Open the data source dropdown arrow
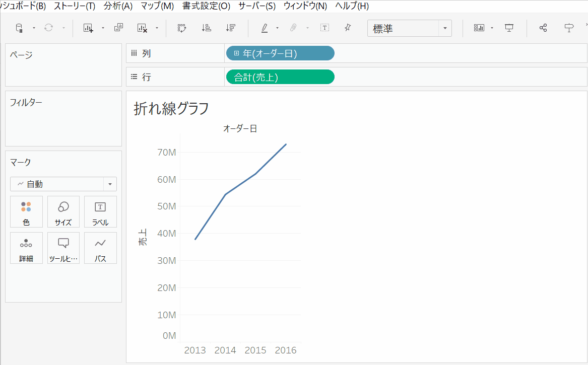 pyautogui.click(x=34, y=28)
